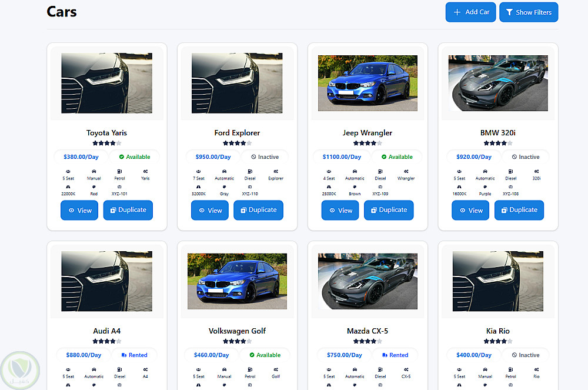Open the Toyota Yaris car photo
The width and height of the screenshot is (588, 390).
coord(107,83)
